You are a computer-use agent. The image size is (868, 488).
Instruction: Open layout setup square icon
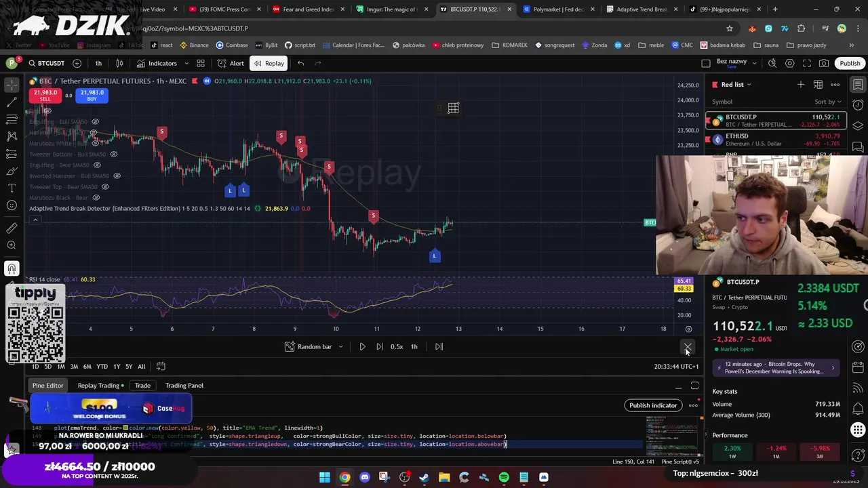[706, 63]
